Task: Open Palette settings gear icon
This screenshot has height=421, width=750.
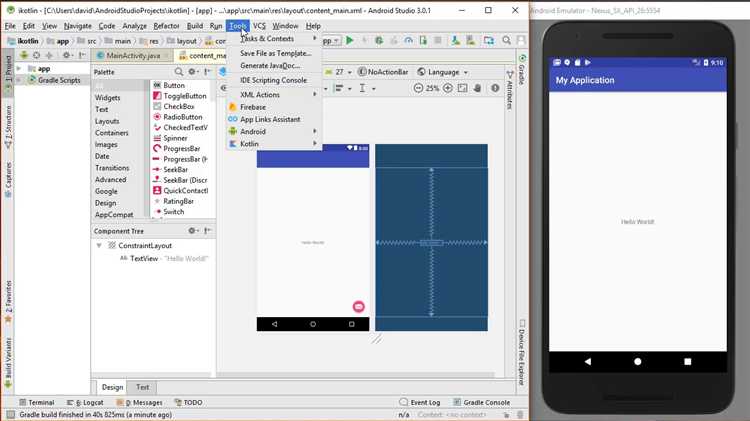Action: point(192,72)
